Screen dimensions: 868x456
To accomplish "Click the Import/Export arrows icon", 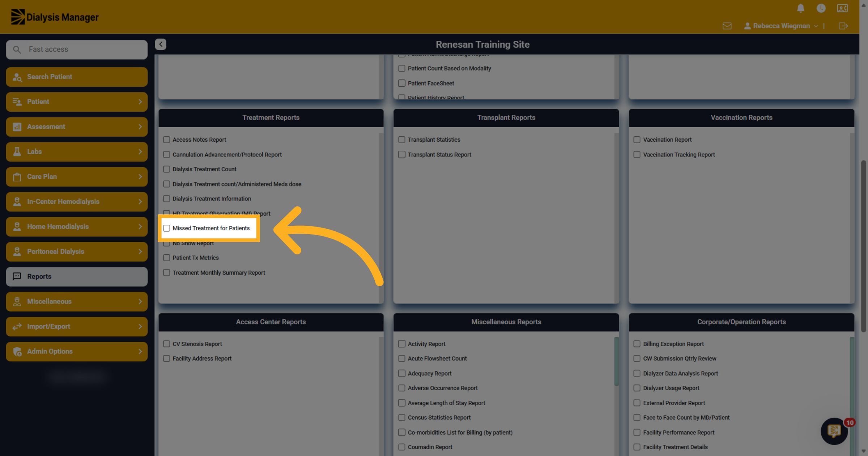I will tap(17, 327).
